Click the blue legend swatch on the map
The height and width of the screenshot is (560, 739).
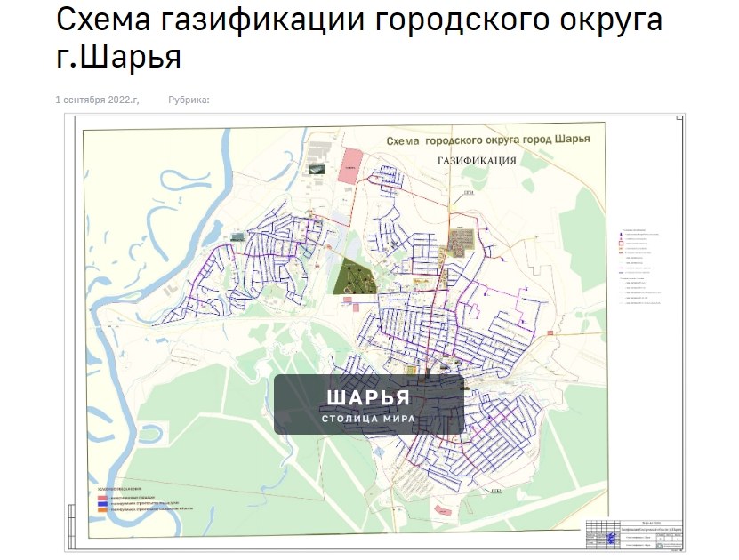click(x=102, y=503)
